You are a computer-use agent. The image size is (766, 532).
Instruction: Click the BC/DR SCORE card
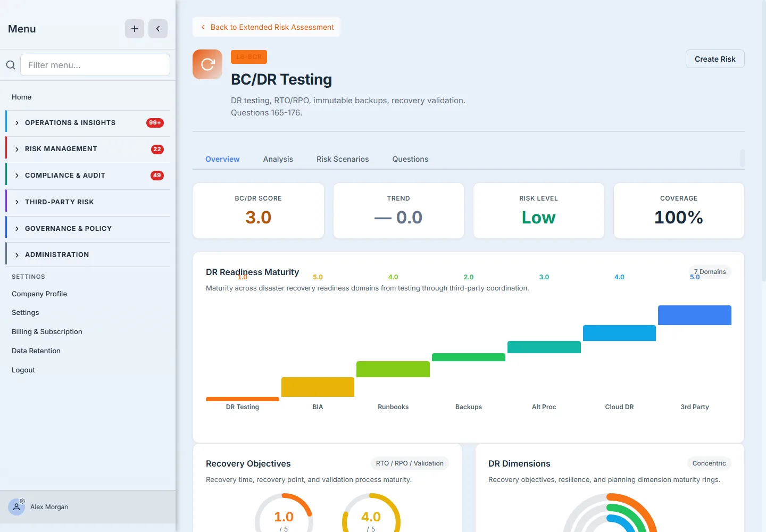pos(259,211)
